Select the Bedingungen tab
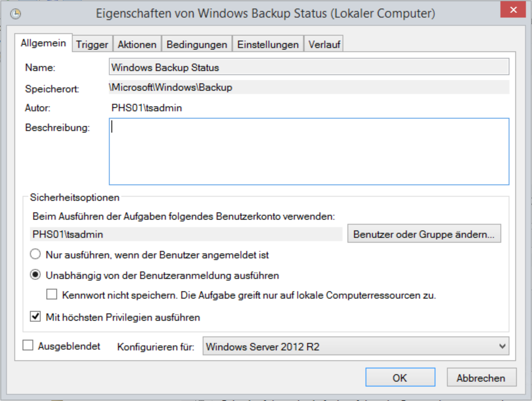Viewport: 532px width, 401px height. (196, 44)
